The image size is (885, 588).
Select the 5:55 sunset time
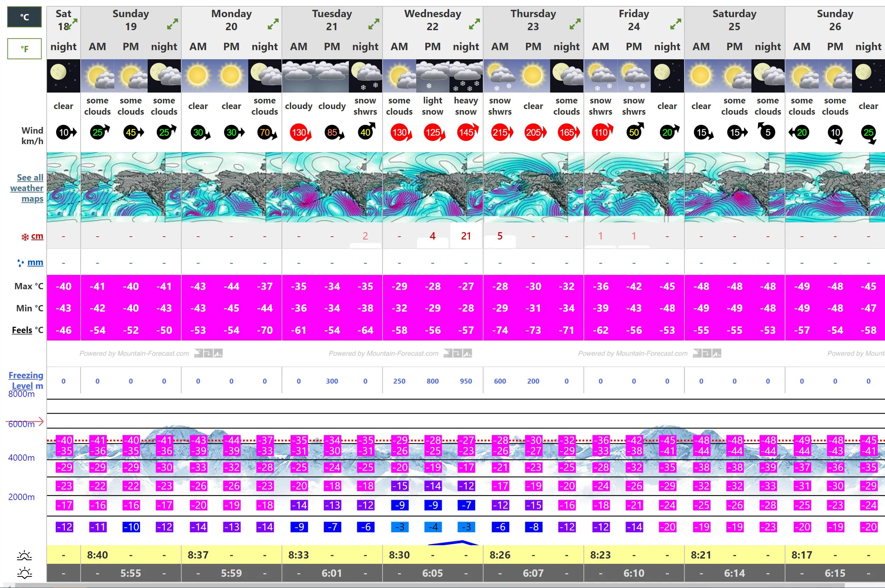tap(131, 573)
